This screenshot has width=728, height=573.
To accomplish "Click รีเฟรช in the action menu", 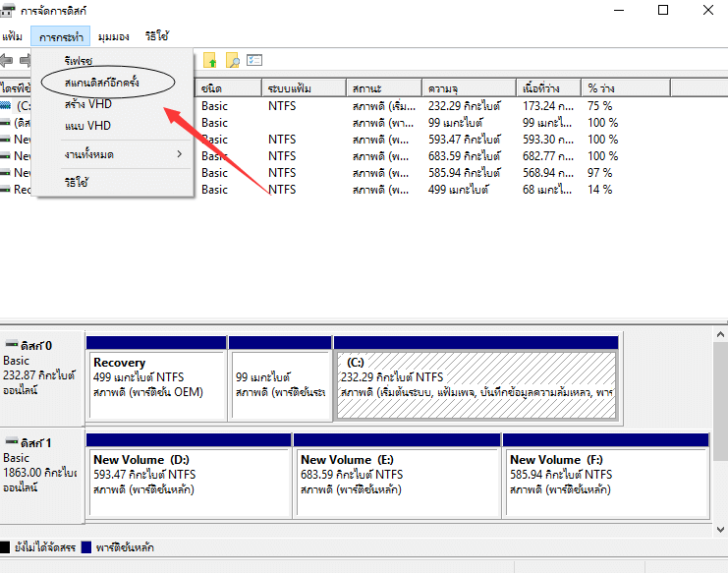I will pyautogui.click(x=79, y=61).
